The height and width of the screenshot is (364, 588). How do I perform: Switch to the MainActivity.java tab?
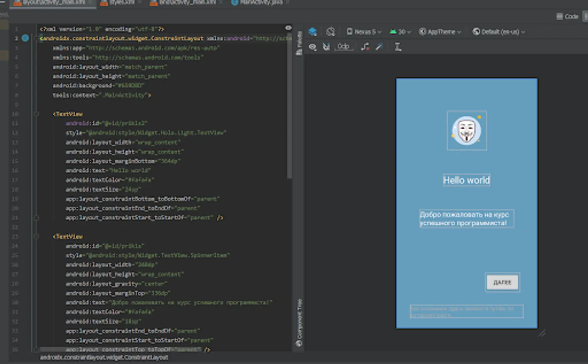pos(261,3)
